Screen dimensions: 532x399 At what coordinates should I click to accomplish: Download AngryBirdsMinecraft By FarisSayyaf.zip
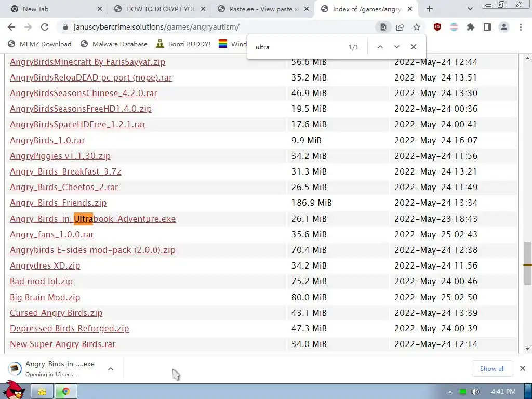pos(87,62)
